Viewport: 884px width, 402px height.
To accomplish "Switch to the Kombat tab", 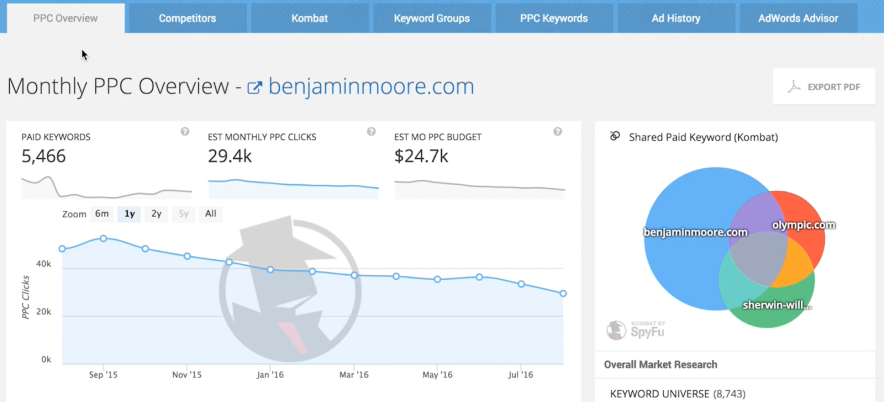I will point(309,18).
